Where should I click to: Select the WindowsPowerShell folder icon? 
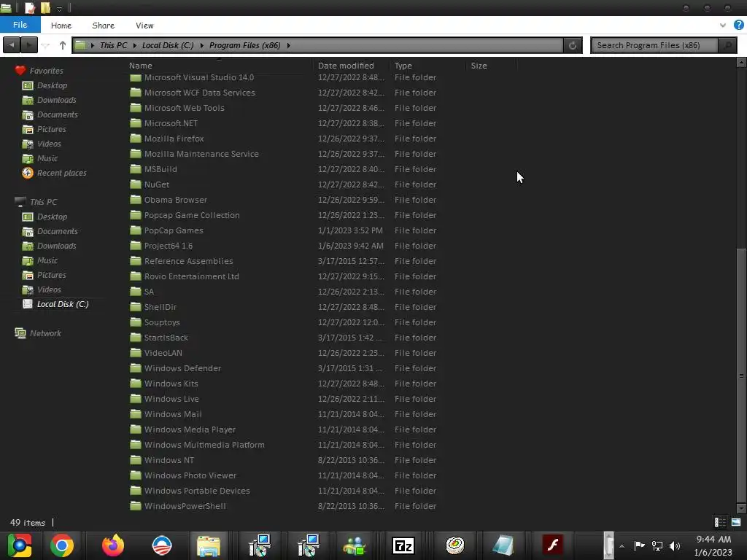click(136, 506)
